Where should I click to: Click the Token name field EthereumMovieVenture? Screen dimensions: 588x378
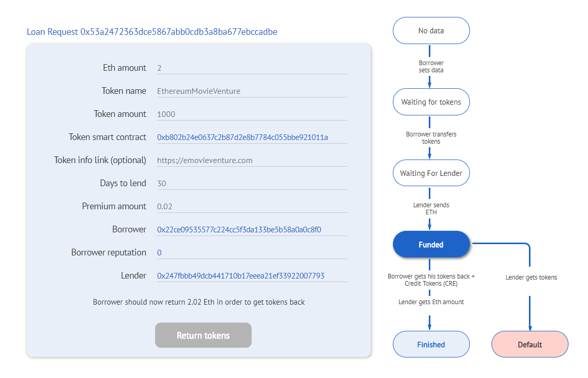252,91
